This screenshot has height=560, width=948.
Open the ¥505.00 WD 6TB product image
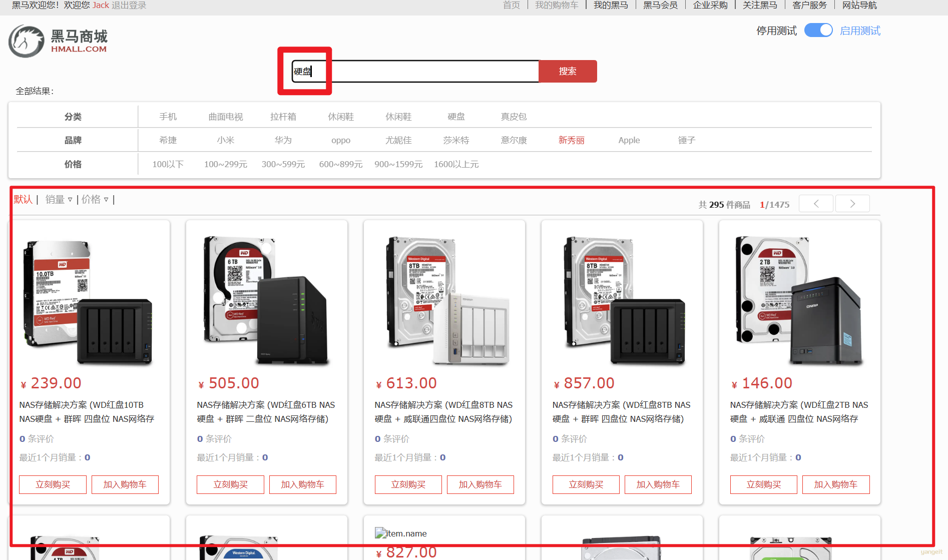point(266,300)
